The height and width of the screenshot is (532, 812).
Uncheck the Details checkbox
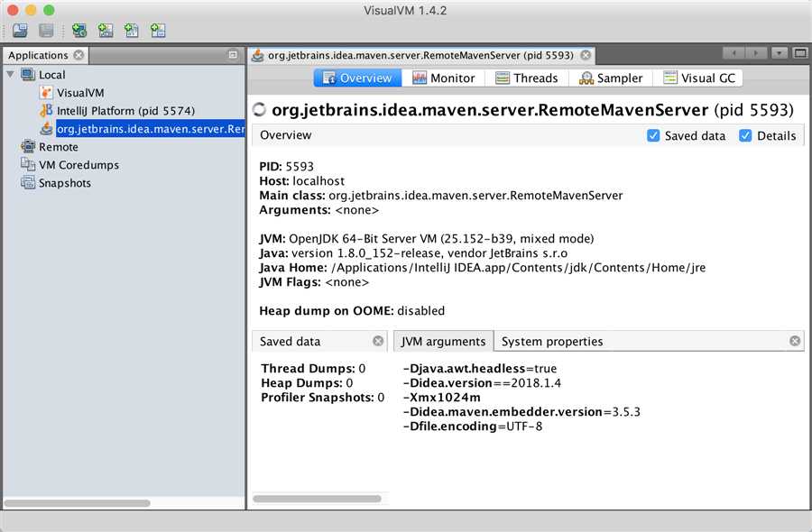point(745,135)
